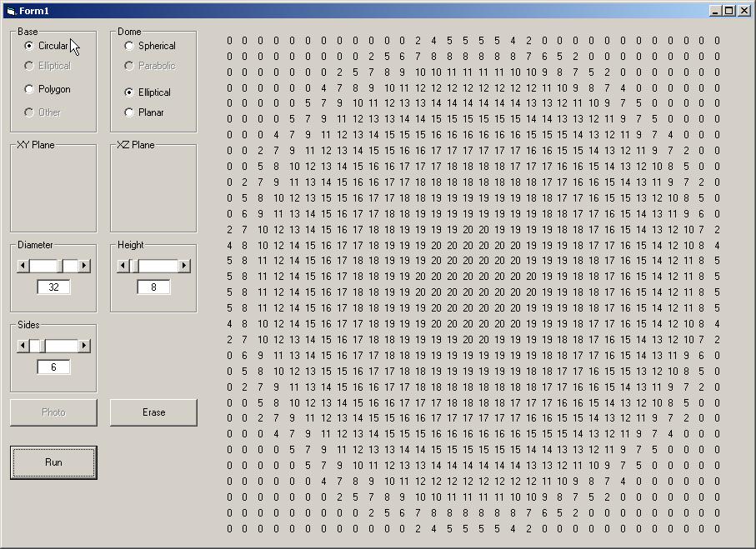The image size is (756, 549).
Task: Choose the Planar dome option
Action: point(144,112)
